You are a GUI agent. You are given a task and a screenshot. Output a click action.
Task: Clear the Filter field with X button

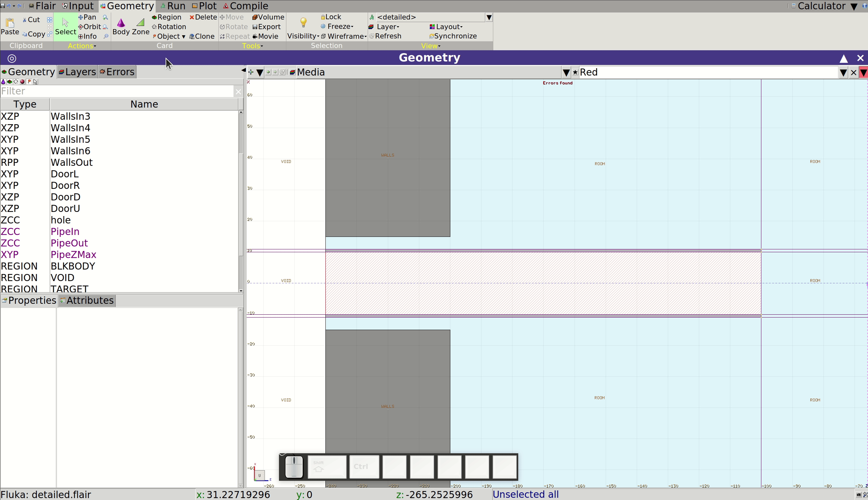click(x=238, y=91)
